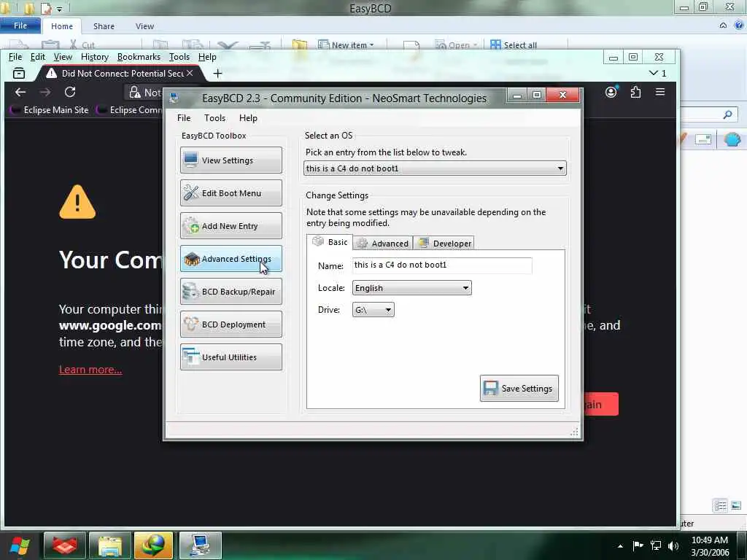747x560 pixels.
Task: Open browser Edit menu
Action: pyautogui.click(x=38, y=57)
